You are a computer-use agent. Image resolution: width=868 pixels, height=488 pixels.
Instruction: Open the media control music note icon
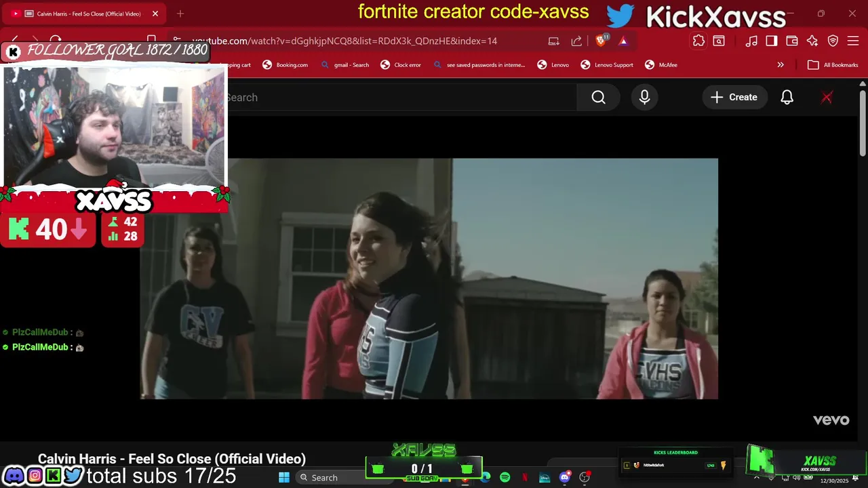[x=751, y=41]
